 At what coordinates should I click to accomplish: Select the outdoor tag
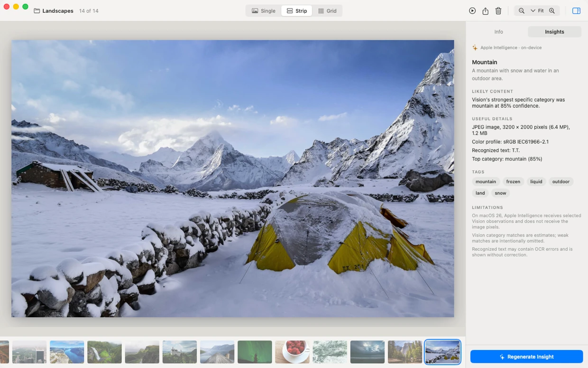pyautogui.click(x=561, y=181)
